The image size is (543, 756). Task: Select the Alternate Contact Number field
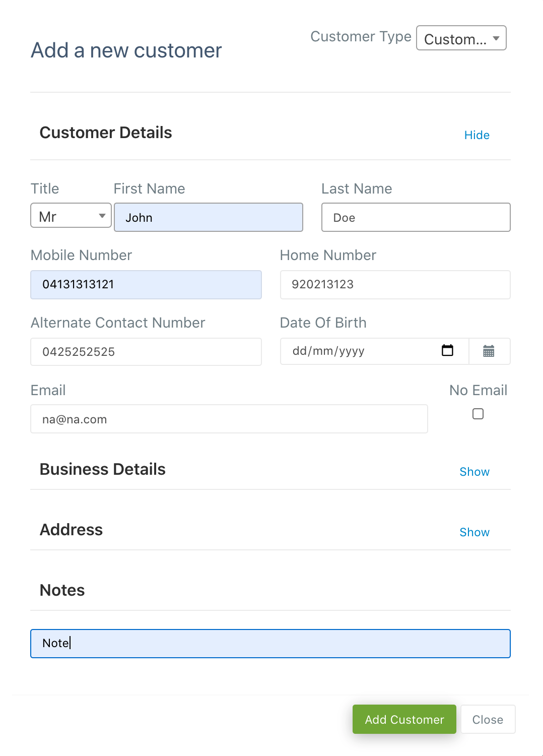pyautogui.click(x=146, y=352)
